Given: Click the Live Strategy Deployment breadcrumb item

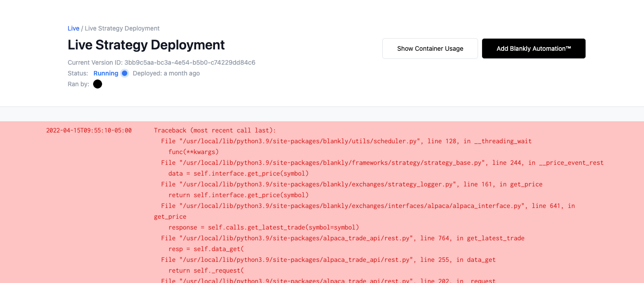Looking at the screenshot, I should tap(122, 28).
